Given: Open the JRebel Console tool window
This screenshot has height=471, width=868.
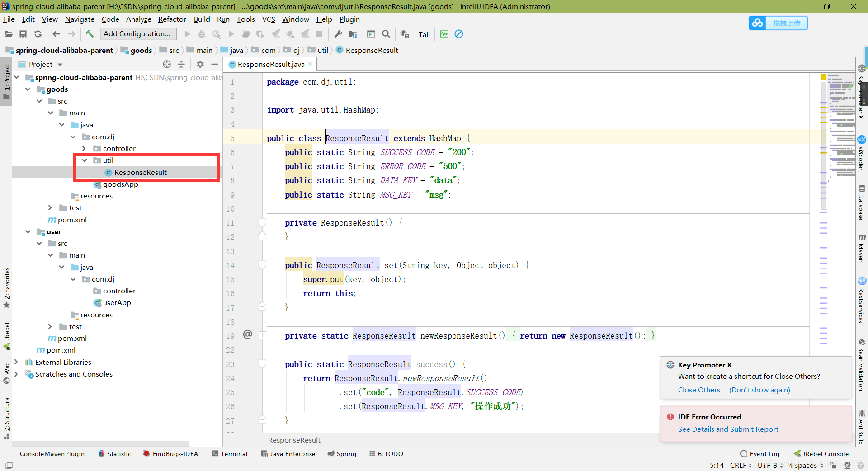Looking at the screenshot, I should coord(821,454).
